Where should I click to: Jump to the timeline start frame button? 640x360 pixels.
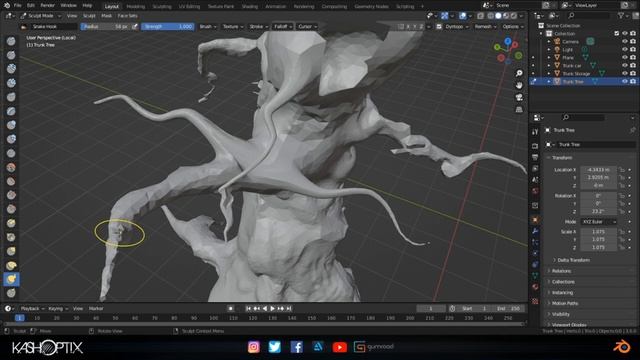[x=249, y=309]
